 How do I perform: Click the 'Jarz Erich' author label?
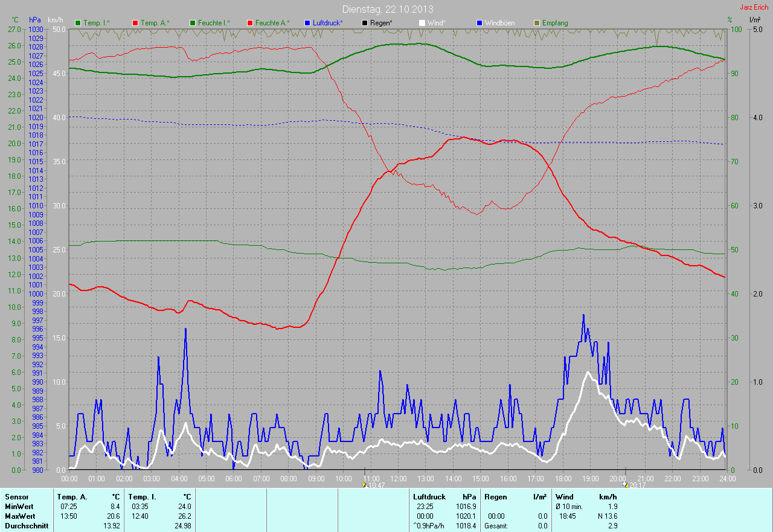tap(754, 7)
